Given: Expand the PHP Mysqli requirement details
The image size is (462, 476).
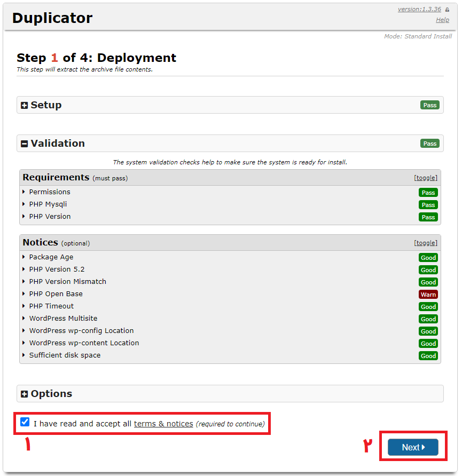Looking at the screenshot, I should [x=48, y=204].
